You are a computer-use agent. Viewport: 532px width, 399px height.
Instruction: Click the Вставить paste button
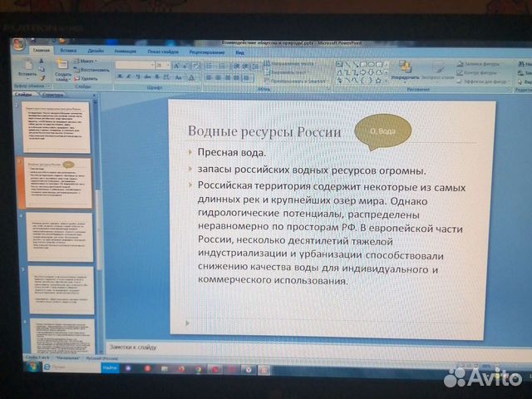(x=27, y=69)
